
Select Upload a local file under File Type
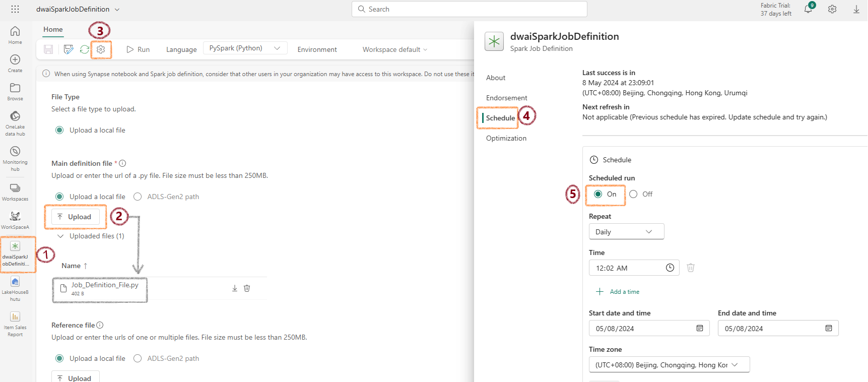(x=59, y=130)
